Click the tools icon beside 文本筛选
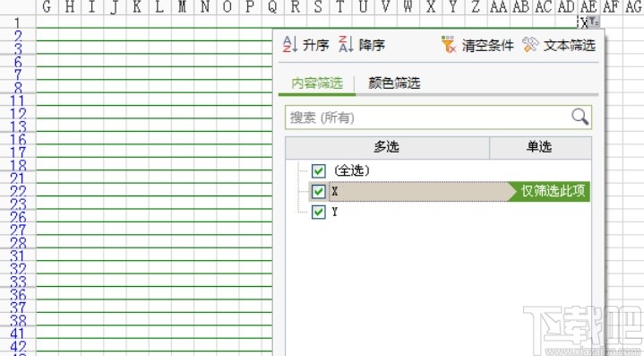The image size is (644, 356). coord(530,45)
